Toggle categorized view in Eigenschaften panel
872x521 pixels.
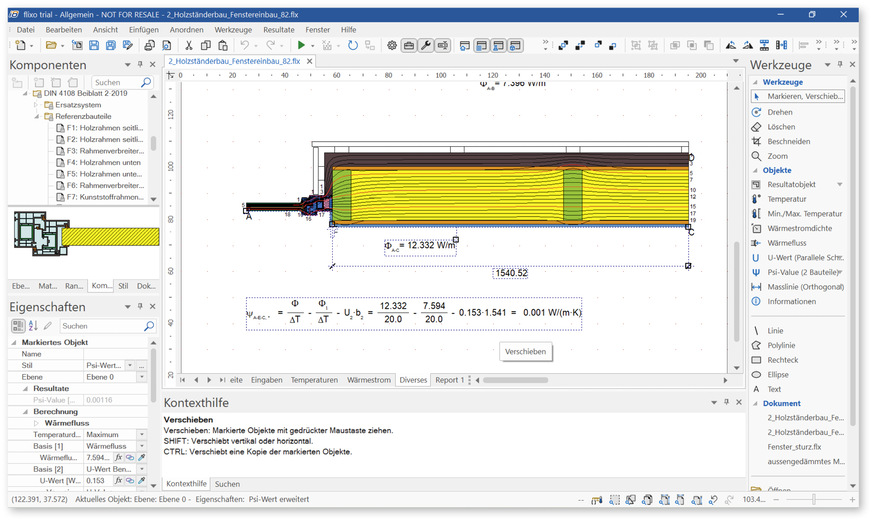pyautogui.click(x=17, y=326)
